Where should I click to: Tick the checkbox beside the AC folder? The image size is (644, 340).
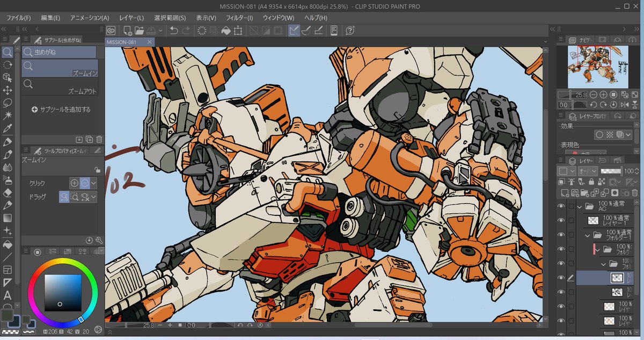(572, 206)
